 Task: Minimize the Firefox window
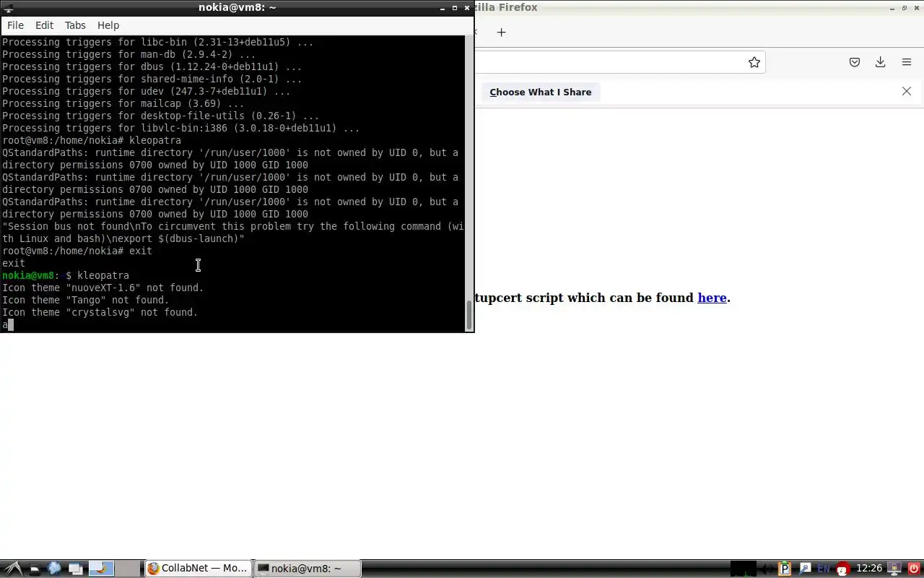pyautogui.click(x=892, y=8)
